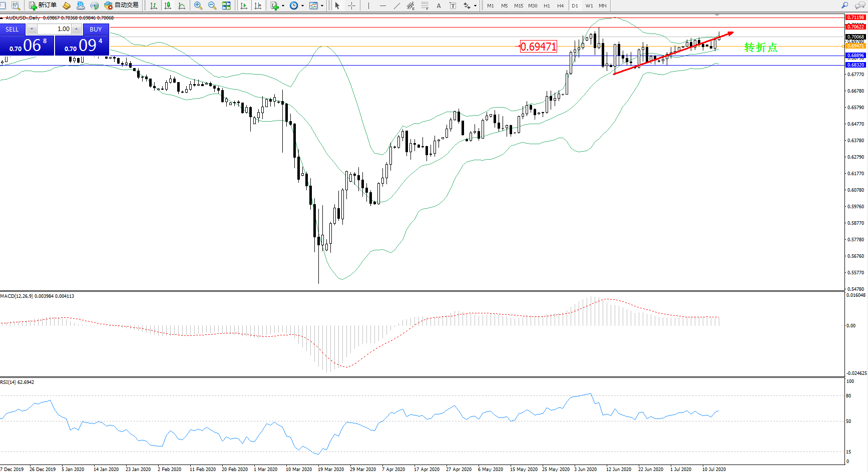
Task: Select the crosshair tool
Action: (352, 6)
